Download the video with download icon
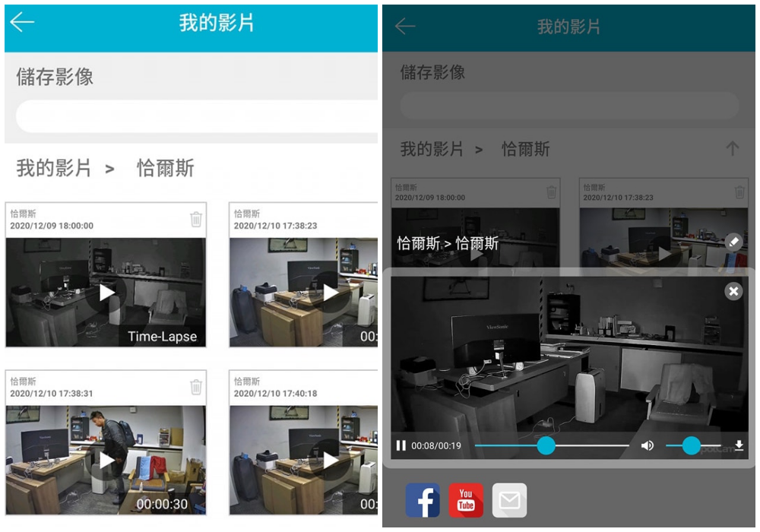This screenshot has height=532, width=760. (739, 445)
